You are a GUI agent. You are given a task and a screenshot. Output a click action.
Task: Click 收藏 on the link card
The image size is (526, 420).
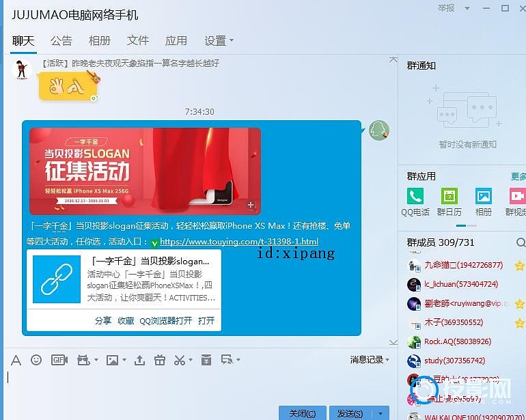[x=126, y=321]
